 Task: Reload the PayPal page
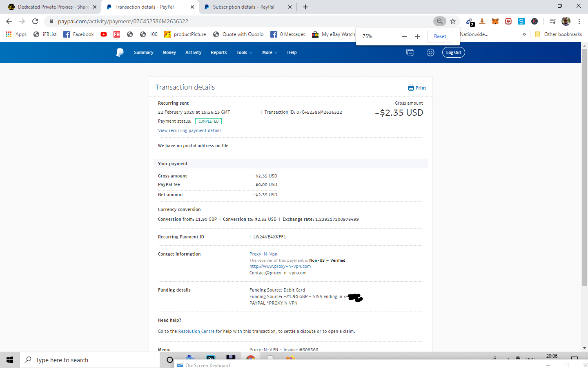[35, 21]
